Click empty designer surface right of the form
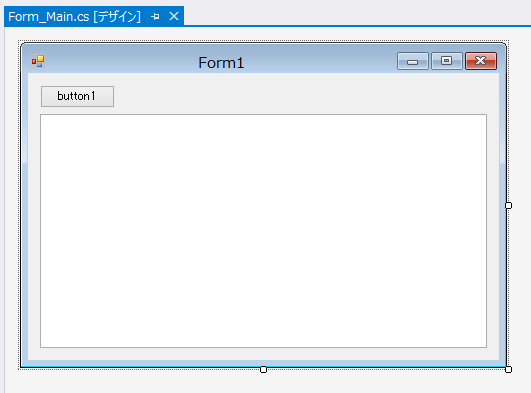 click(521, 203)
